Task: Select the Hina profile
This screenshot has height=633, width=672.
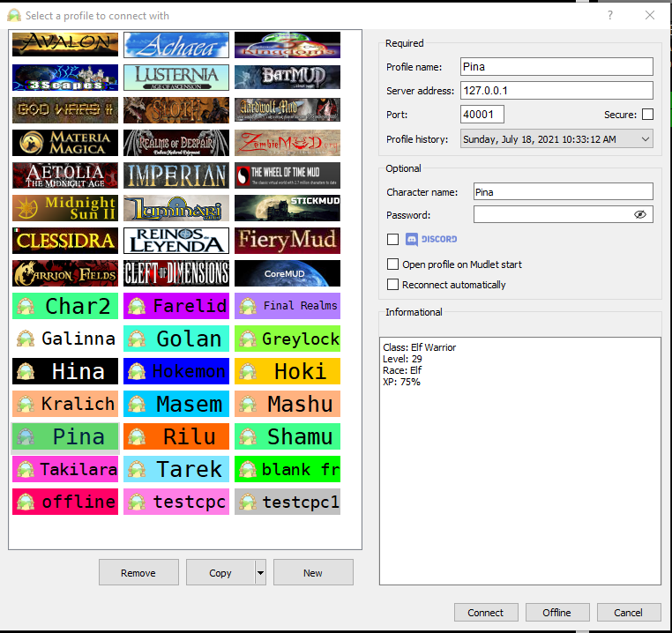Action: point(65,371)
